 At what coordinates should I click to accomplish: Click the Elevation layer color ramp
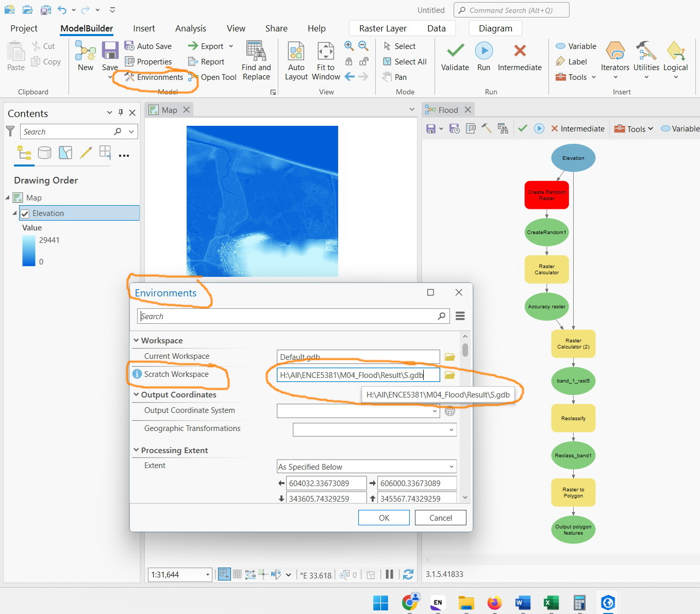point(29,251)
